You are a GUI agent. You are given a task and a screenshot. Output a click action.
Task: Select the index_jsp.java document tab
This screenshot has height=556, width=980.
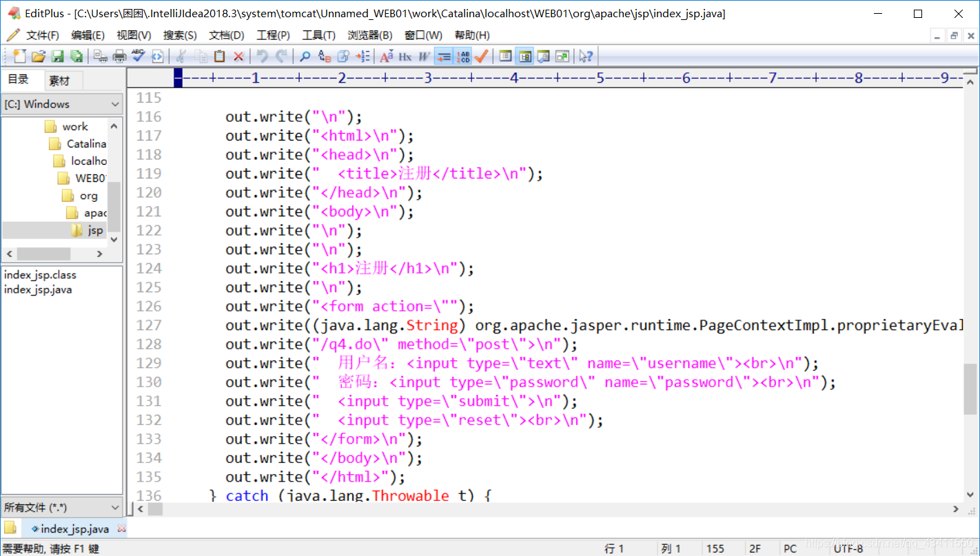pyautogui.click(x=74, y=529)
